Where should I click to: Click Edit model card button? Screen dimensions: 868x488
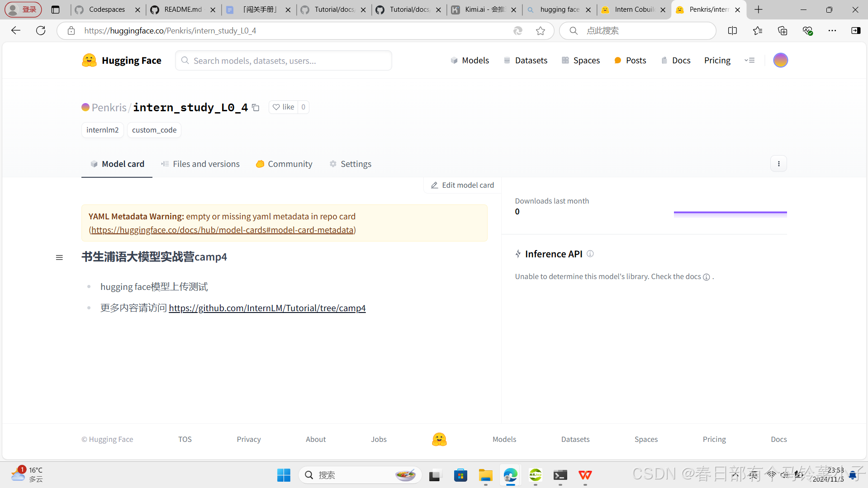click(462, 185)
